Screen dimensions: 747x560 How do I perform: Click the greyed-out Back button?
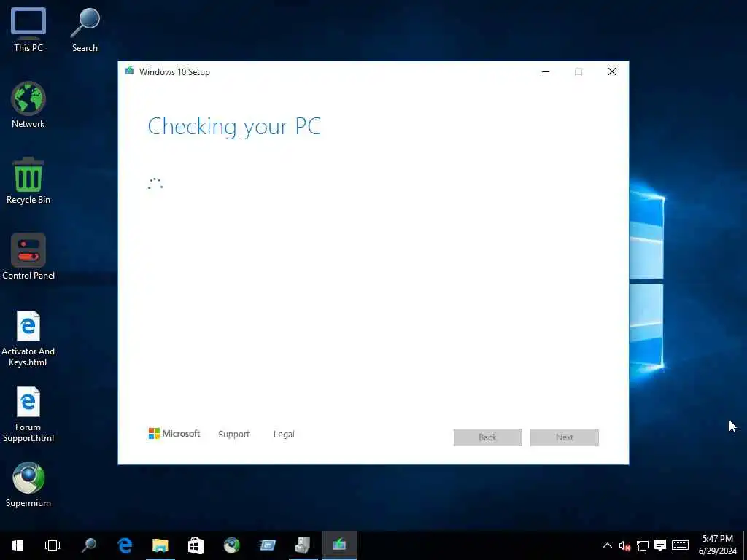tap(488, 437)
